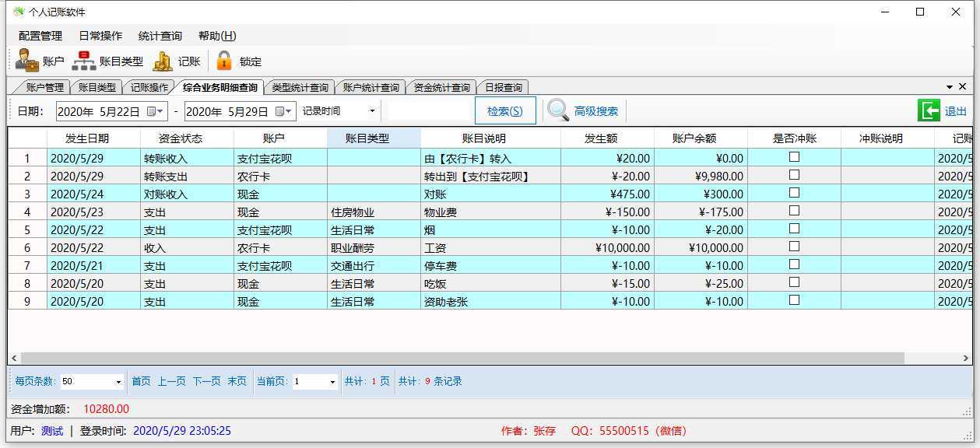Click the green 退出 exit icon
Image resolution: width=980 pixels, height=448 pixels.
(929, 110)
